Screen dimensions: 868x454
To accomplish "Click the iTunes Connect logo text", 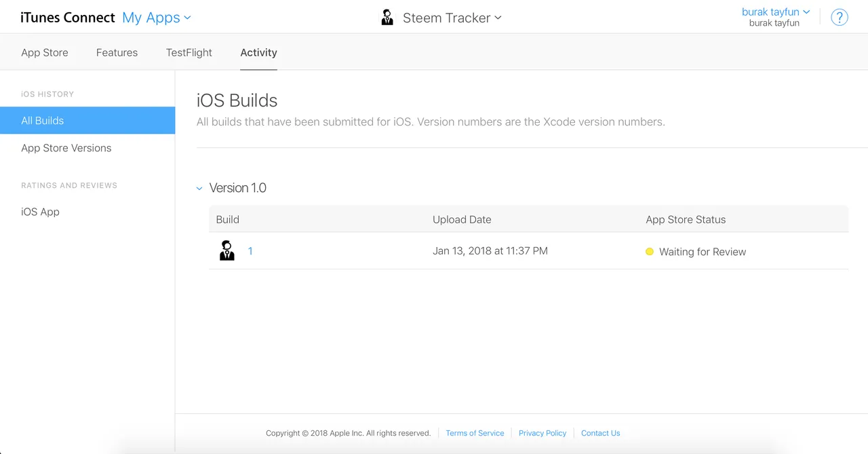I will pyautogui.click(x=68, y=18).
